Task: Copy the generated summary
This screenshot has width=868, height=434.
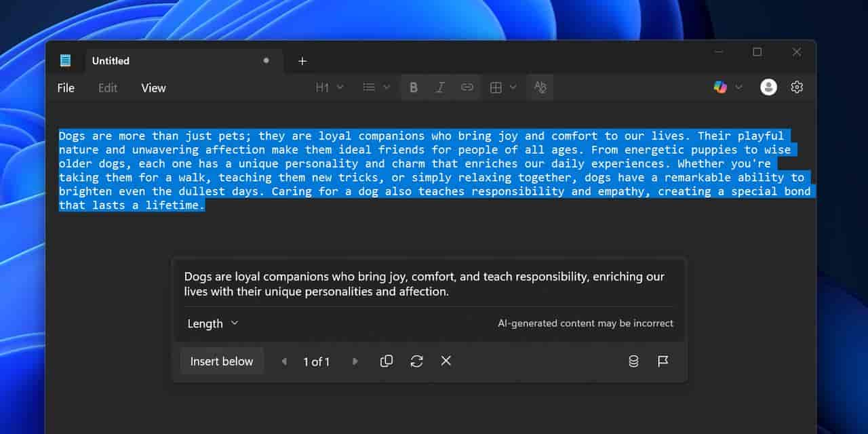Action: pyautogui.click(x=387, y=361)
